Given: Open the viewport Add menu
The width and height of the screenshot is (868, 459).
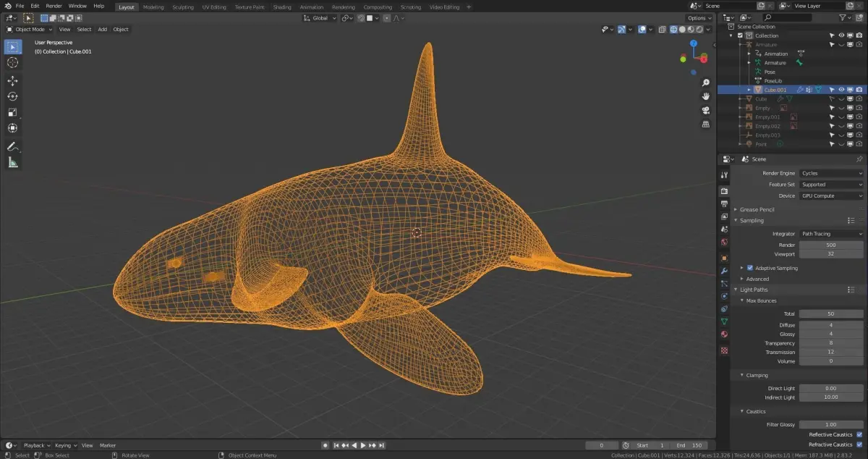Looking at the screenshot, I should [x=102, y=29].
